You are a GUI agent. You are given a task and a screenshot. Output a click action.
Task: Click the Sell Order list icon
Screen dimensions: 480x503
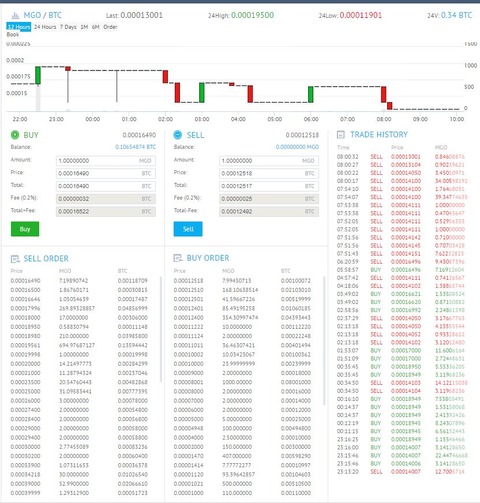[15, 259]
